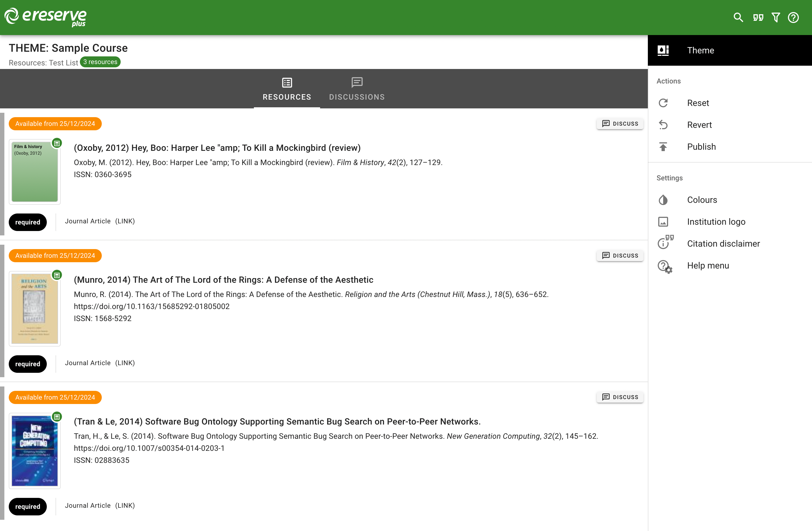Open Colours setting
This screenshot has width=812, height=531.
(702, 200)
